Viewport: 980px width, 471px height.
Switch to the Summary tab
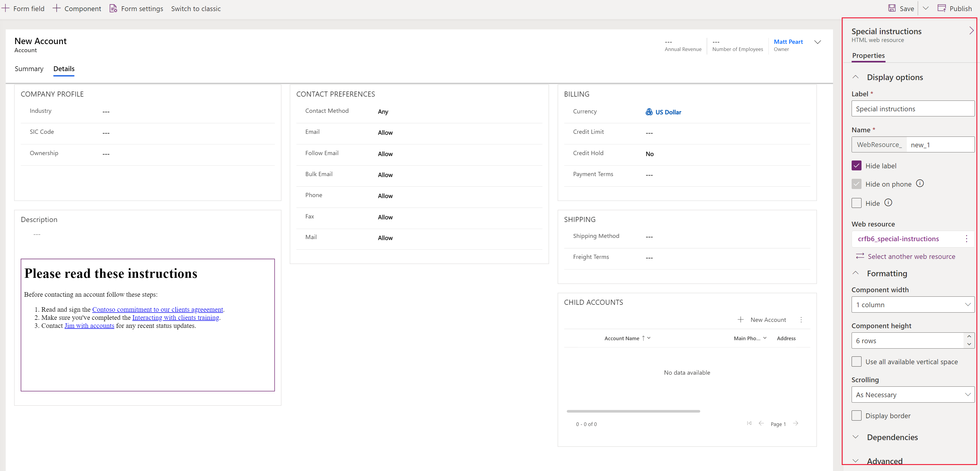(x=29, y=68)
